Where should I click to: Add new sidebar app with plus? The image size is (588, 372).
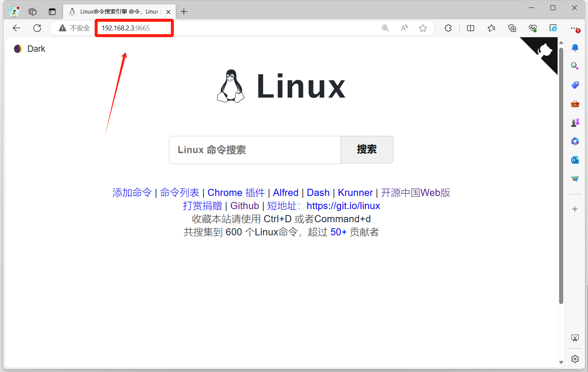pos(575,209)
